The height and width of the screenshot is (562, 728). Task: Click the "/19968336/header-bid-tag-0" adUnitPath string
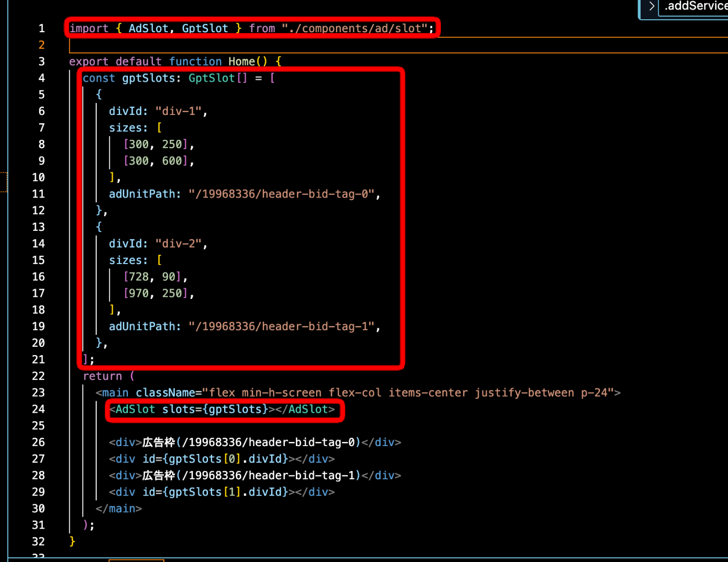[x=281, y=194]
